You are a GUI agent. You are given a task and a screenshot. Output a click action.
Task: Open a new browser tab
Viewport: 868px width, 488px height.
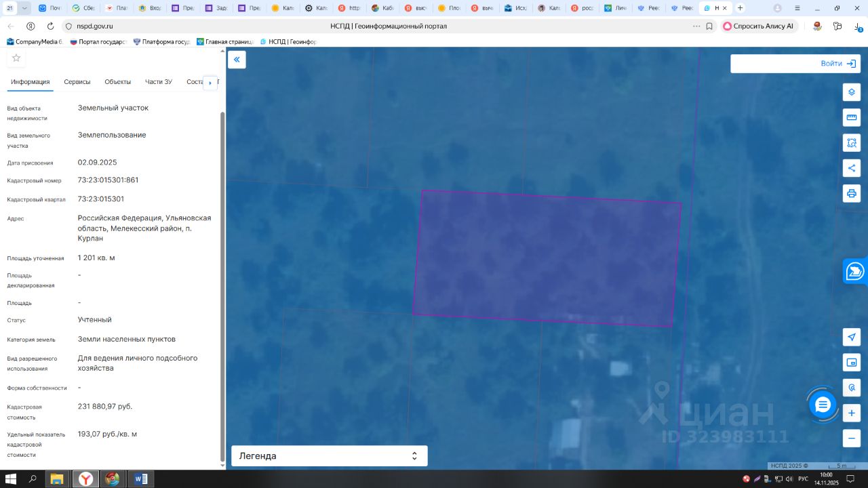pos(740,8)
